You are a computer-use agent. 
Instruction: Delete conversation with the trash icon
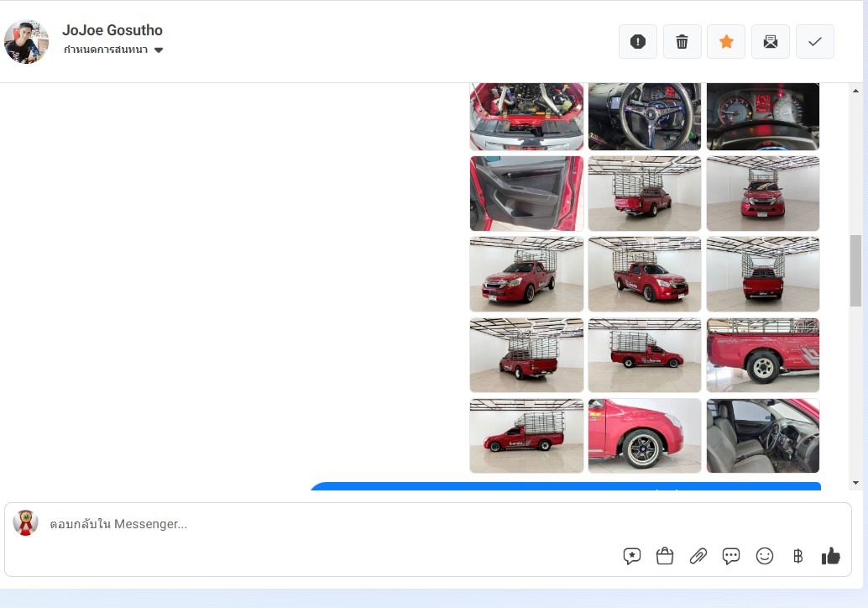pos(682,42)
